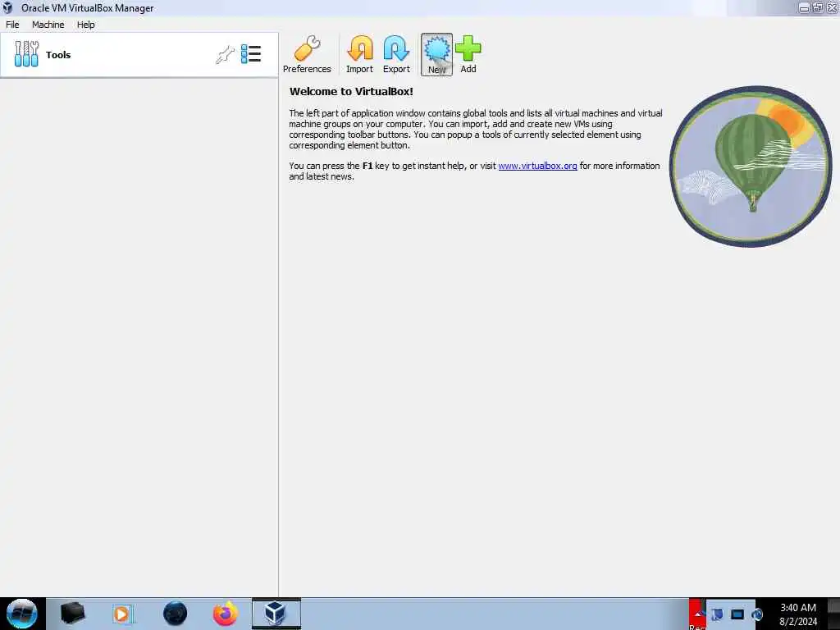Click the Windows Start button

point(22,614)
